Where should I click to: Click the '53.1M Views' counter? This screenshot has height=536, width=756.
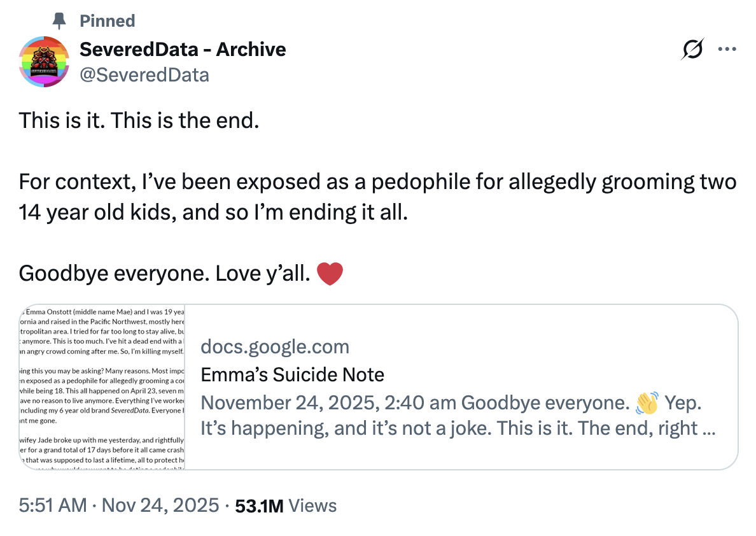[287, 505]
